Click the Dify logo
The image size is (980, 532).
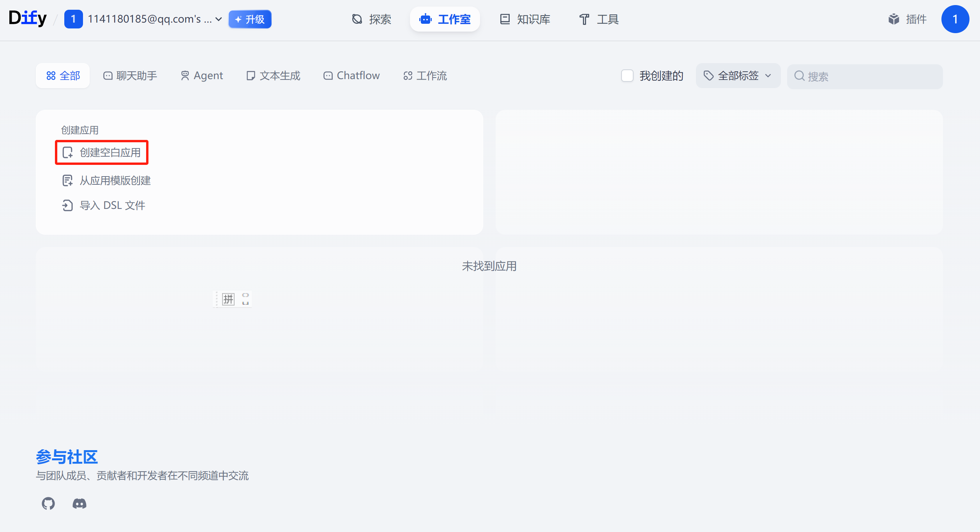pos(27,18)
